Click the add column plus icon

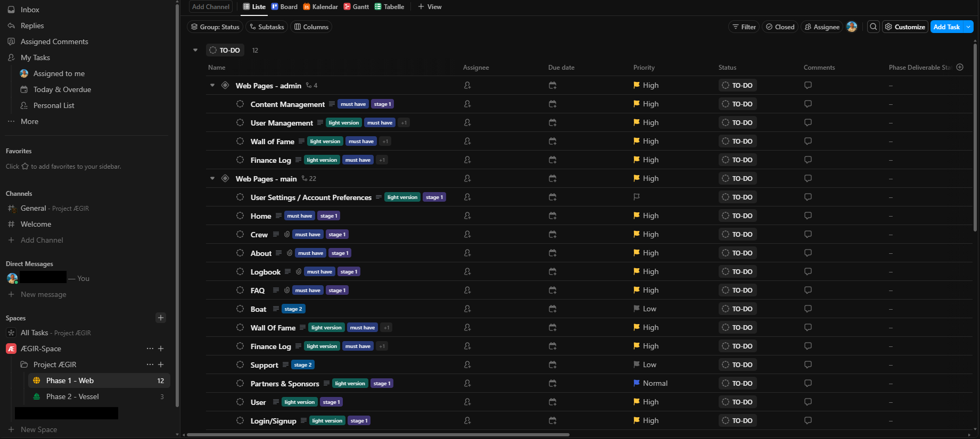960,67
